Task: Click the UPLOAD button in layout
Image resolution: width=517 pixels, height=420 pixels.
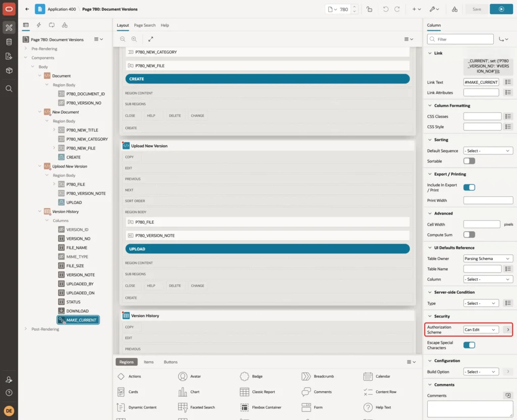Action: point(268,249)
